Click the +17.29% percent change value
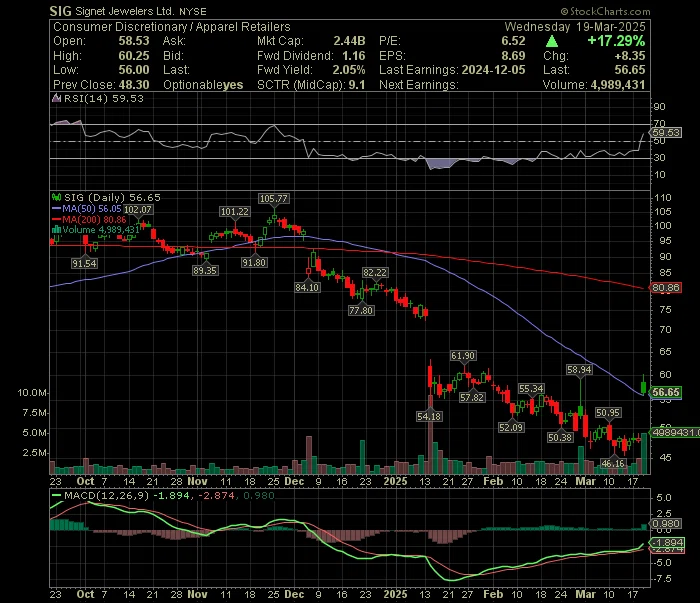 point(616,41)
